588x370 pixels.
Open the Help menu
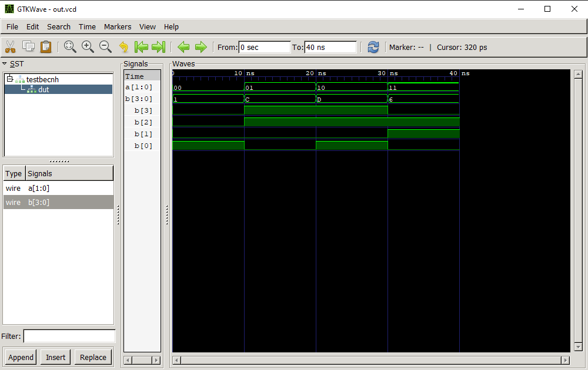171,26
